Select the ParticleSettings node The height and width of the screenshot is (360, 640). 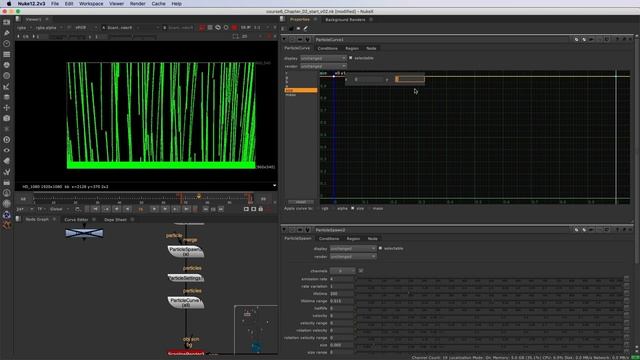pyautogui.click(x=186, y=278)
